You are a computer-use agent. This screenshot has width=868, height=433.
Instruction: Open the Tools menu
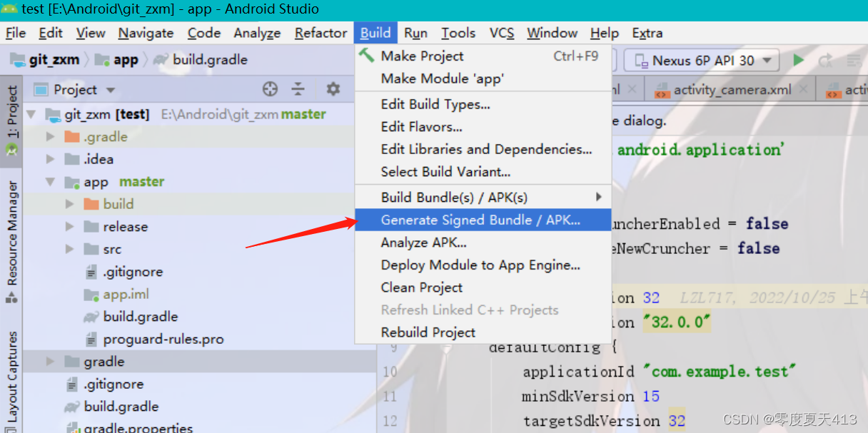pyautogui.click(x=458, y=33)
